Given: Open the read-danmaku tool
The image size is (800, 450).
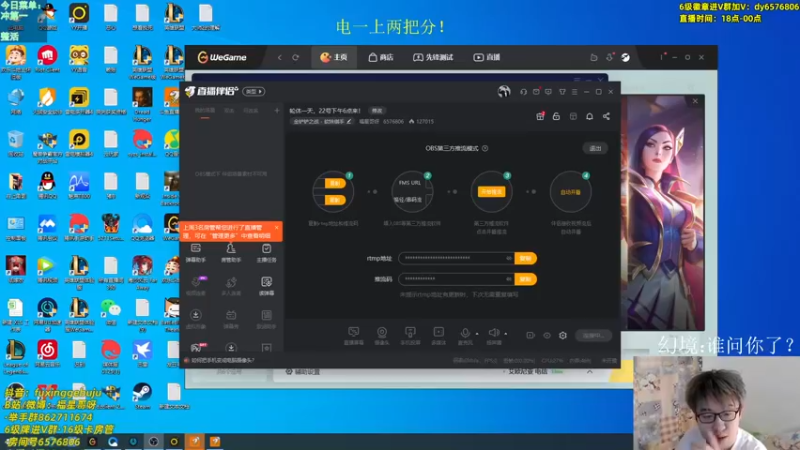Looking at the screenshot, I should 266,286.
